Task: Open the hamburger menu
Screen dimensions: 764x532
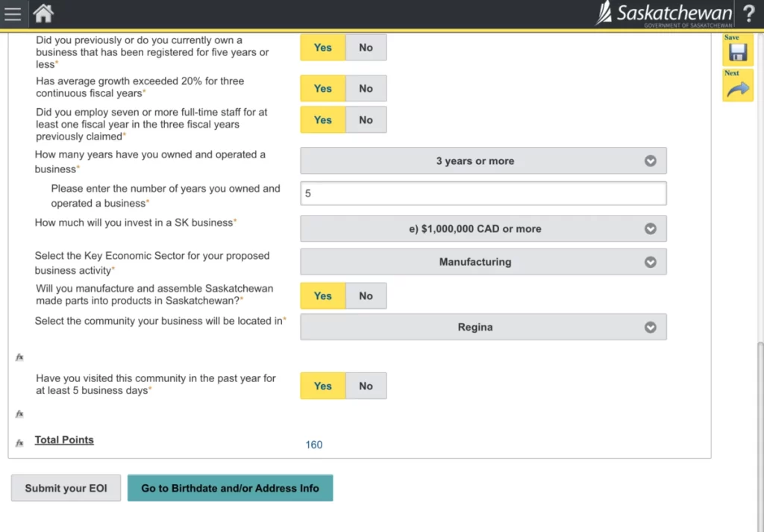Action: click(13, 13)
